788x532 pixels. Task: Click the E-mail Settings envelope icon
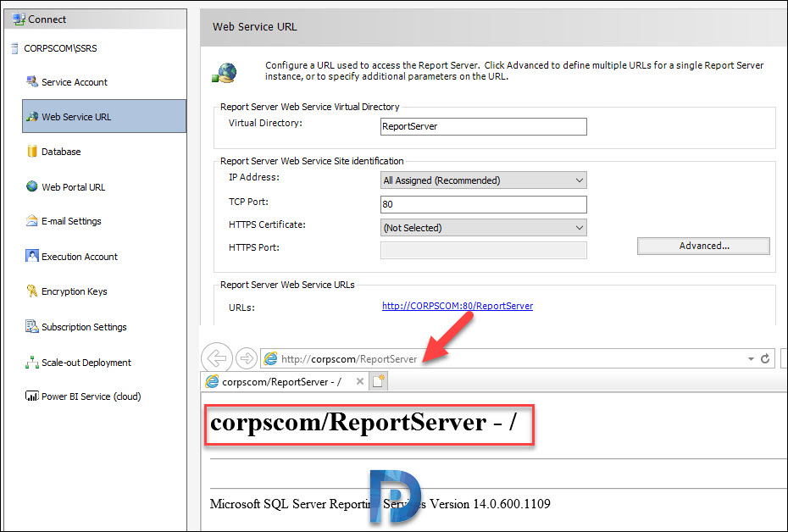pyautogui.click(x=31, y=221)
